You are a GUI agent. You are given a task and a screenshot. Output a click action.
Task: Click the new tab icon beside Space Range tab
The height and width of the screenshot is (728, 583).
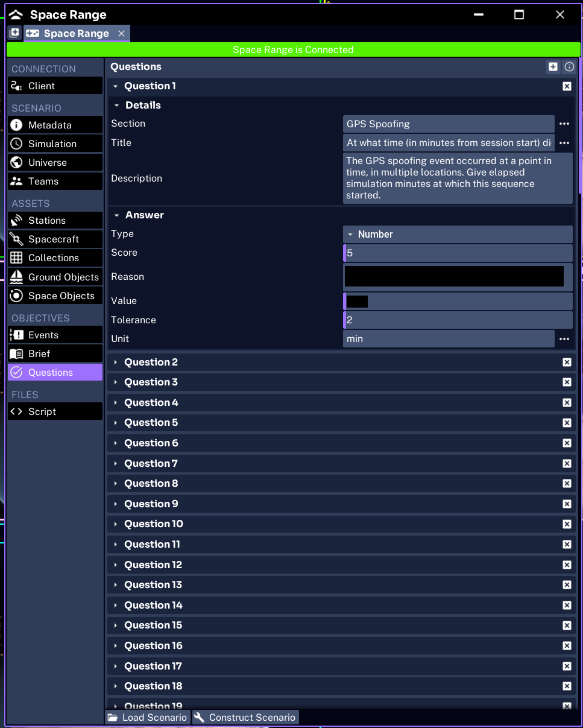tap(14, 33)
